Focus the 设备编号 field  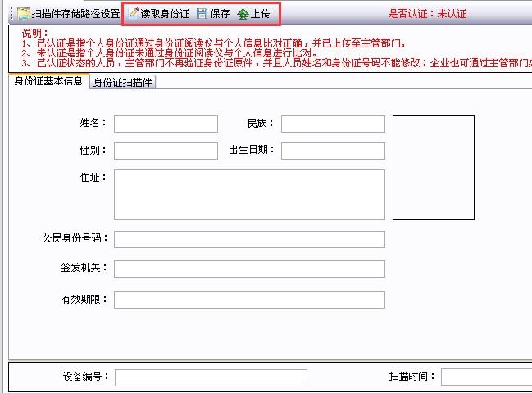[211, 377]
